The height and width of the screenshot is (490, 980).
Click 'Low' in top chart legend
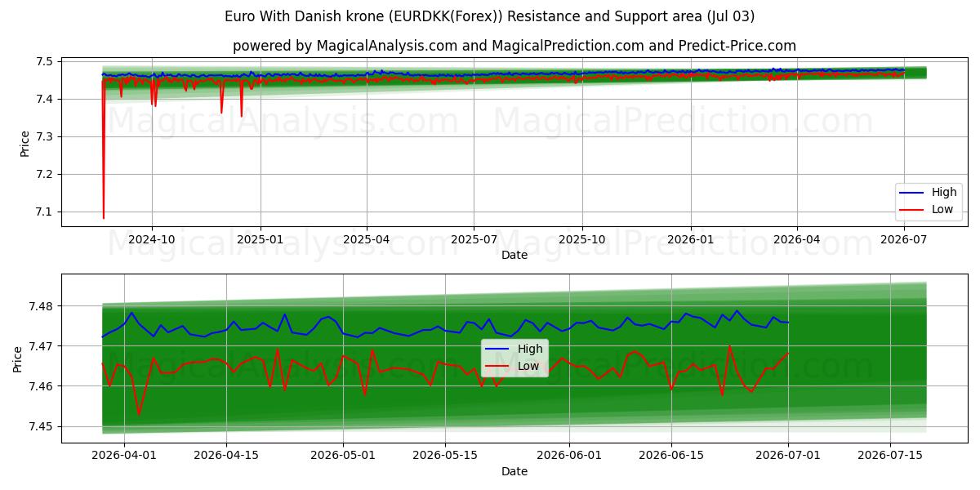pos(942,210)
